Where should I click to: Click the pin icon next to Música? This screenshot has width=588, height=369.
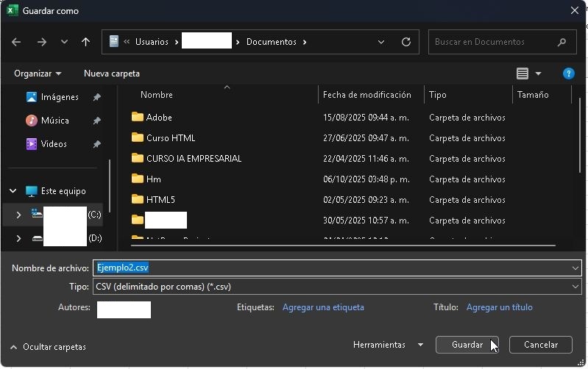[x=96, y=121]
